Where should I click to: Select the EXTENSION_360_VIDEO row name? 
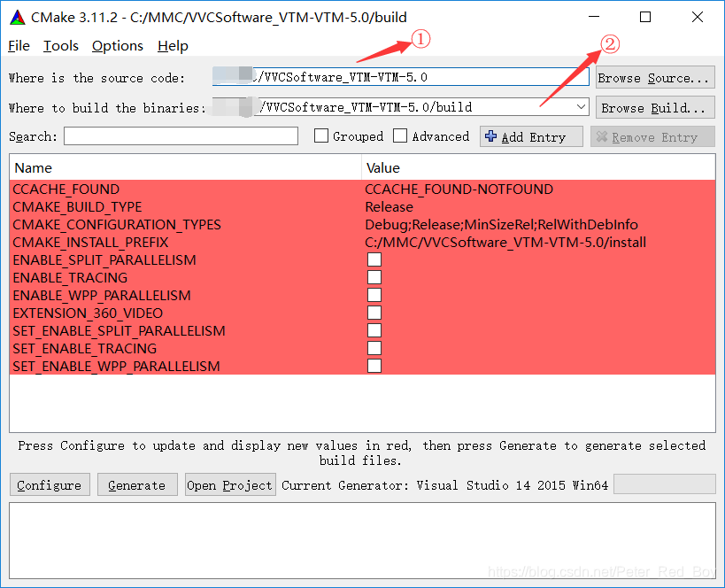(x=88, y=313)
